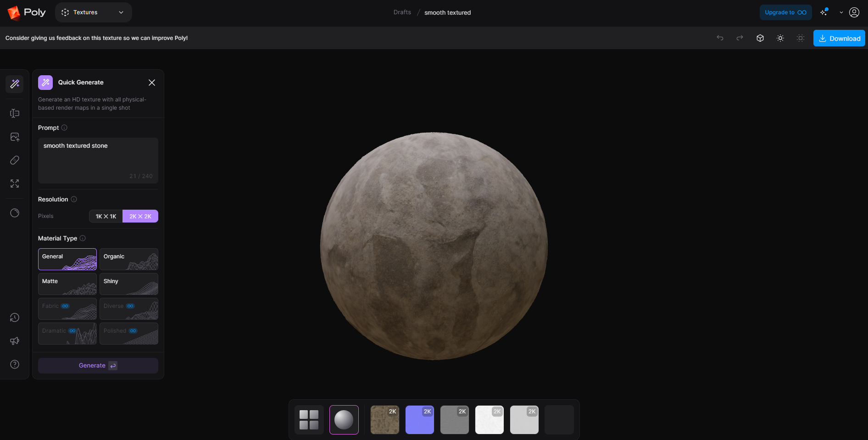Open the image upload tool in sidebar

[15, 137]
